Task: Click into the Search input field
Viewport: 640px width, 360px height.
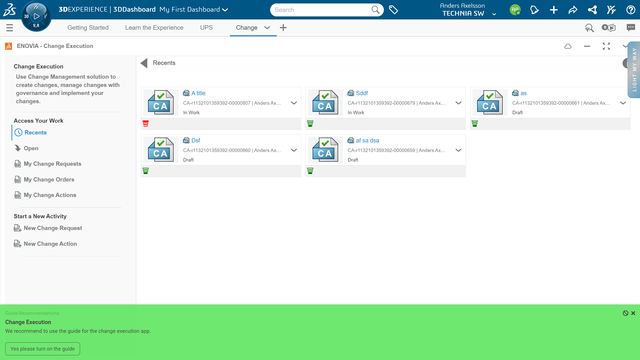Action: pos(320,10)
